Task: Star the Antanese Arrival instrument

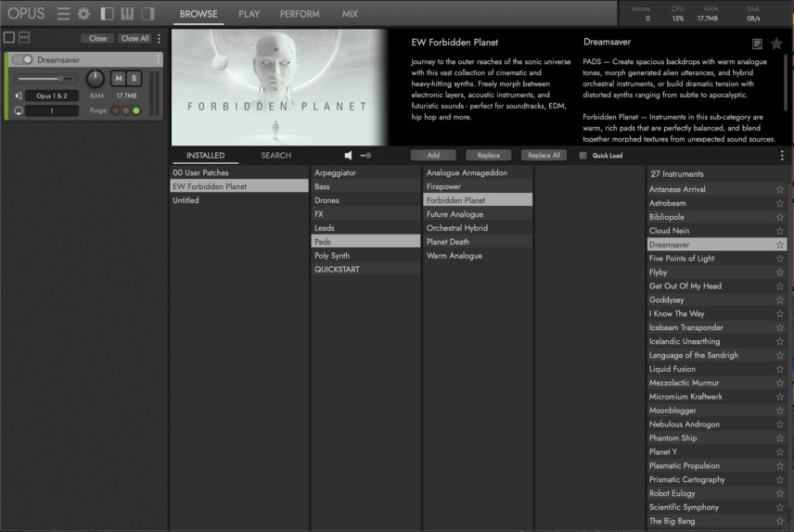Action: 780,189
